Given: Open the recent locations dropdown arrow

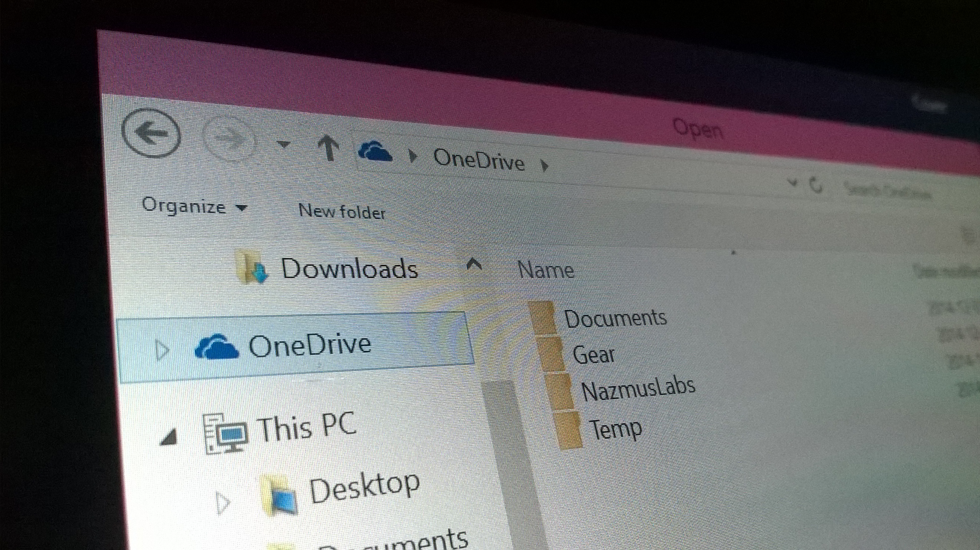Looking at the screenshot, I should coord(284,144).
